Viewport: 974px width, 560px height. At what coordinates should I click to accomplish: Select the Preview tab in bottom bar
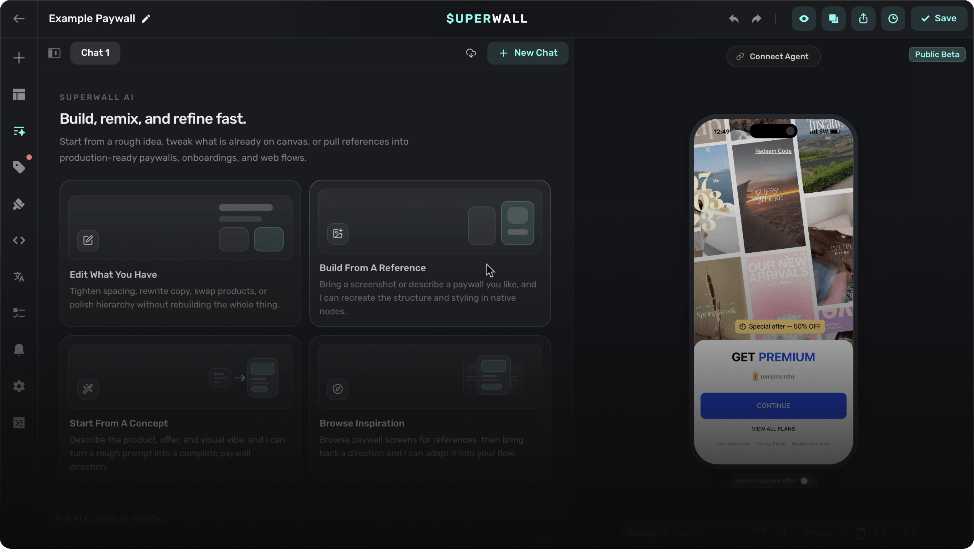pyautogui.click(x=645, y=534)
